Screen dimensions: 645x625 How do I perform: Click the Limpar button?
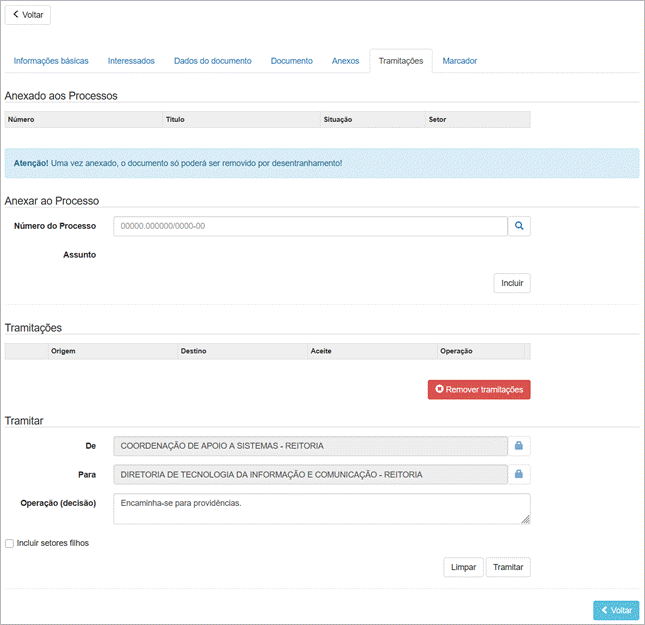click(463, 567)
